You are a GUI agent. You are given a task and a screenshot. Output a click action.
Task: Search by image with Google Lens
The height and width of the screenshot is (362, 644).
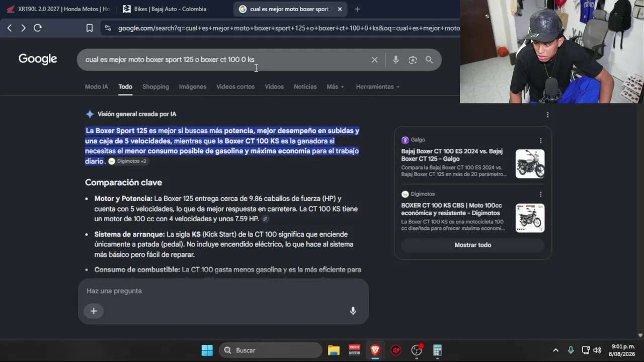[x=413, y=60]
